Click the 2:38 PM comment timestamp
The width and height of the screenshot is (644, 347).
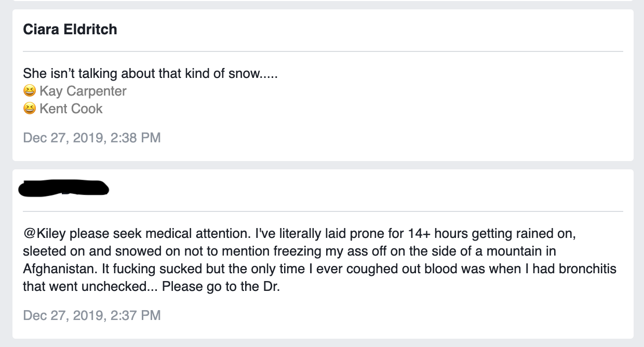[92, 138]
